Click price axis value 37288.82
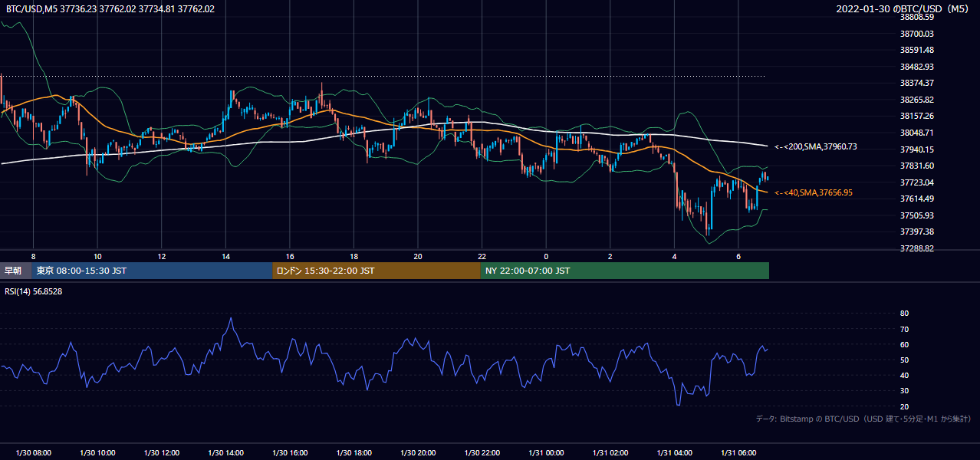 [x=917, y=248]
